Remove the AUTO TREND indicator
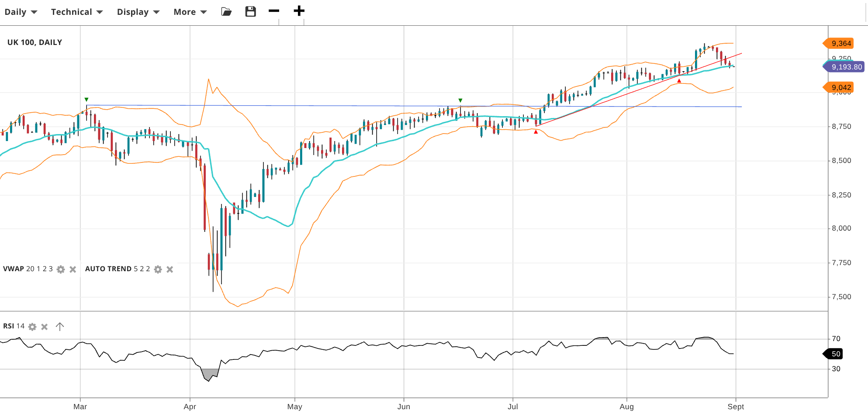Screen dimensions: 868x414 coord(170,269)
